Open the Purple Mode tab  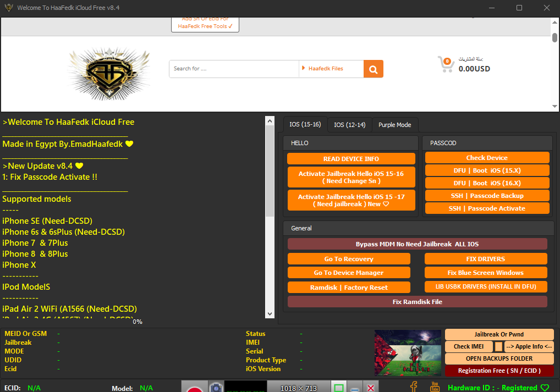click(394, 125)
